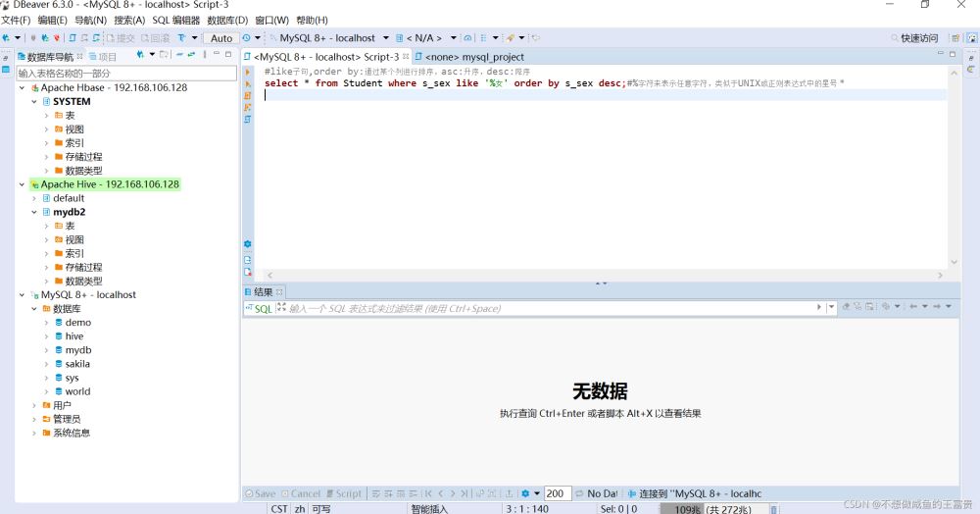
Task: Click the memory usage bar showing 109兆
Action: coord(714,509)
